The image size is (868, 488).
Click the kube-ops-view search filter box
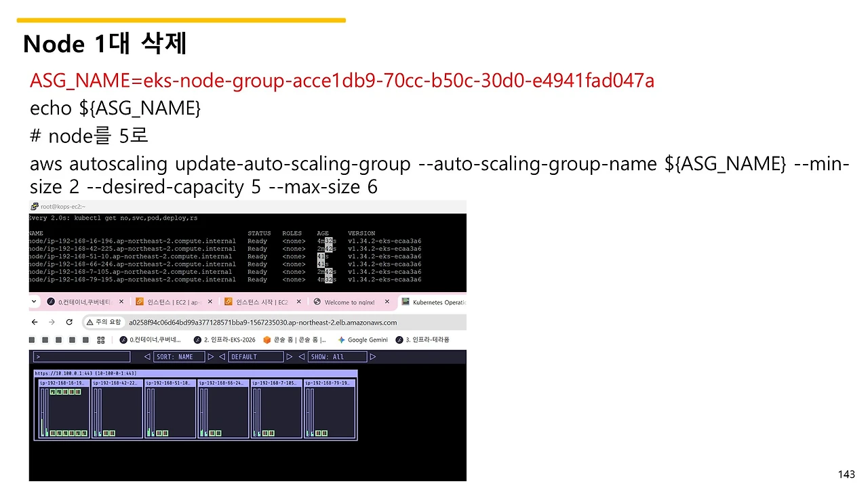pyautogui.click(x=81, y=357)
